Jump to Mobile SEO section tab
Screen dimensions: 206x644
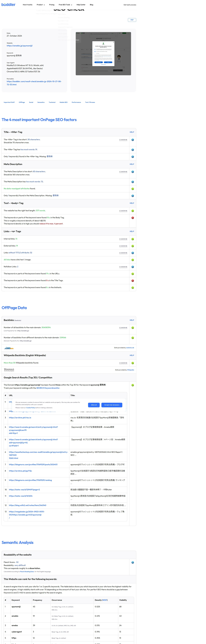(64, 102)
